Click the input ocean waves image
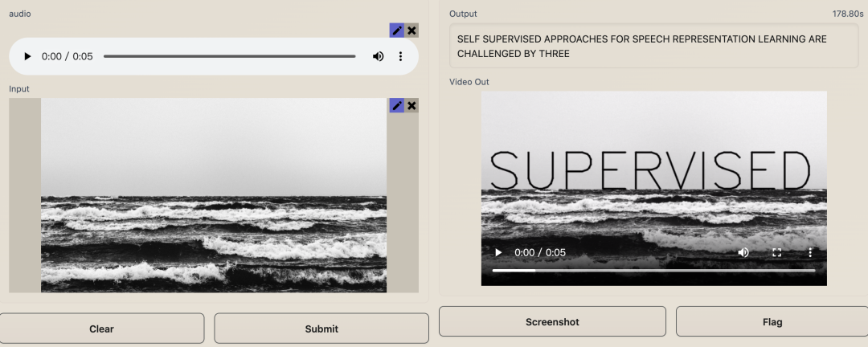The image size is (868, 347). coord(214,195)
